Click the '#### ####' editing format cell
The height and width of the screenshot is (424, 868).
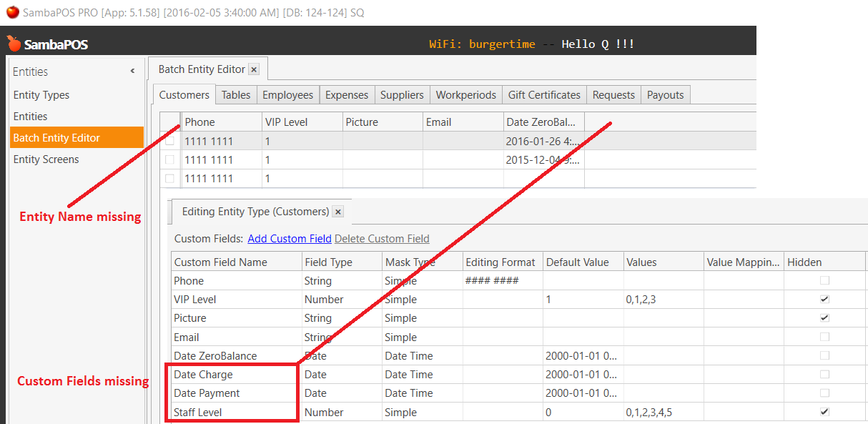(503, 281)
